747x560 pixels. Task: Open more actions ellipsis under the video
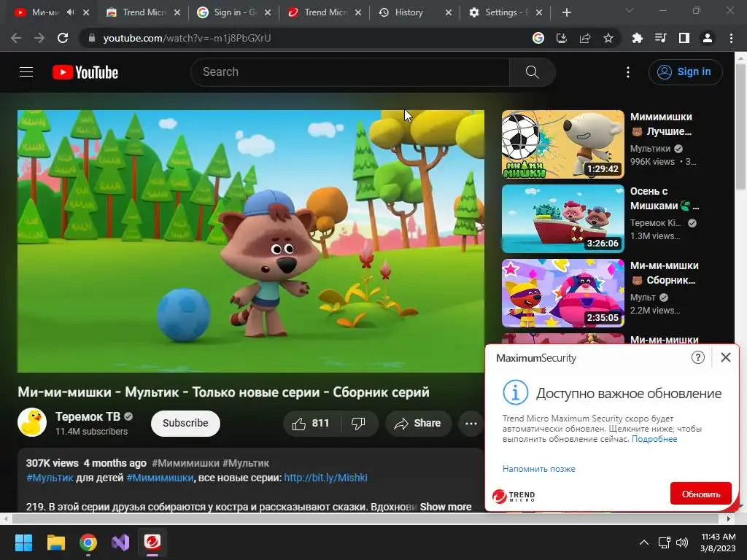(x=471, y=424)
